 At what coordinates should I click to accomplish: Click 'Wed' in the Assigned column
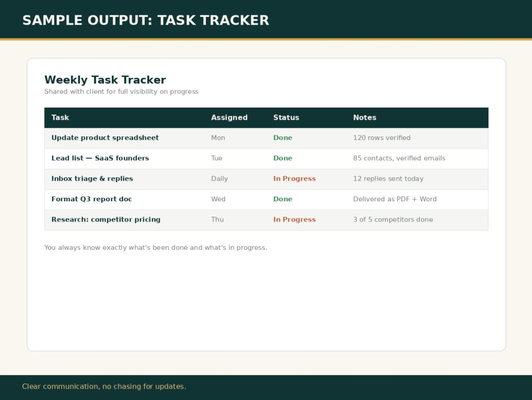(218, 199)
